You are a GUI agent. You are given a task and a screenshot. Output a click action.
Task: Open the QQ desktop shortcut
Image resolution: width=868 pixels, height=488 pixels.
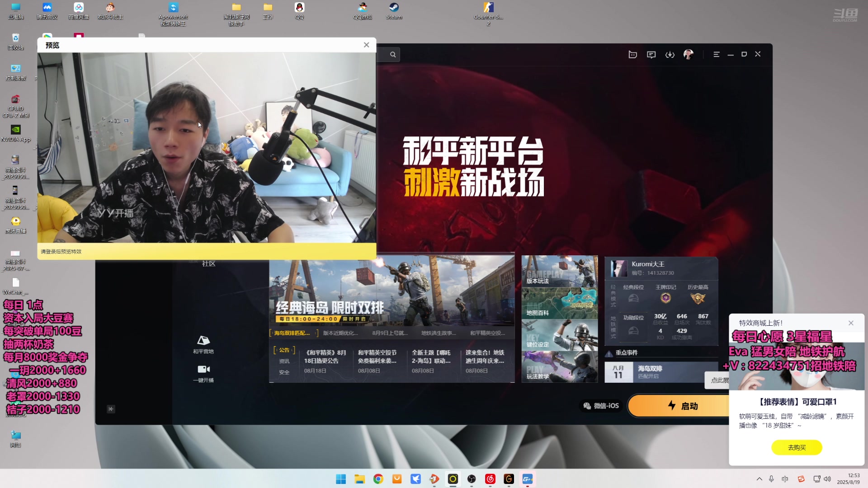(299, 11)
